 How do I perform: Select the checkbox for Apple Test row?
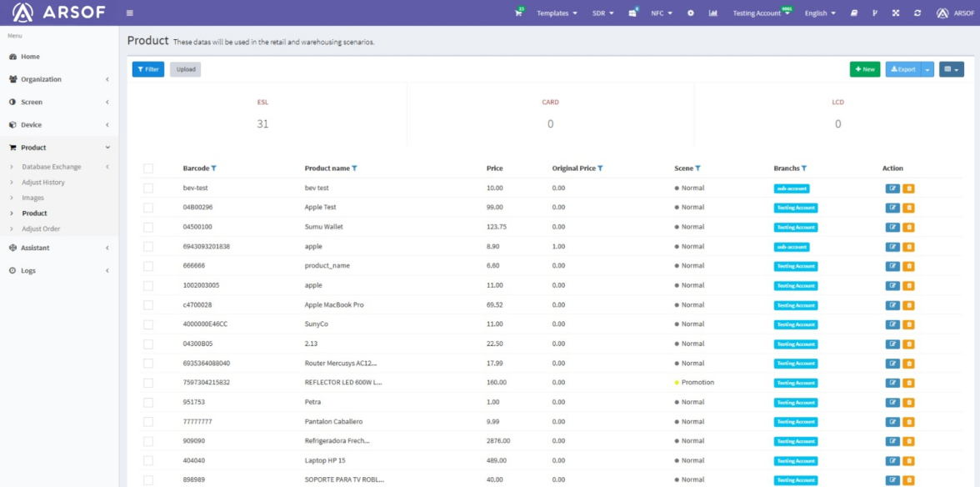[148, 208]
